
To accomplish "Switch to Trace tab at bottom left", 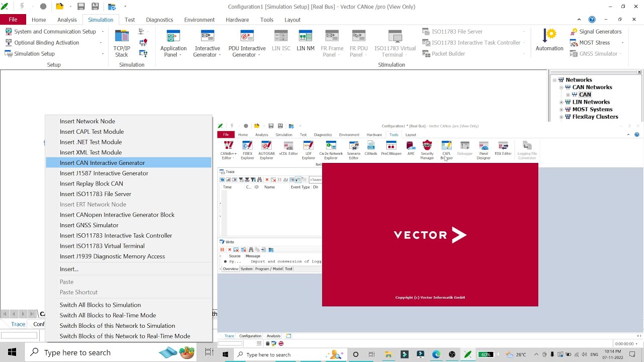I will click(18, 324).
